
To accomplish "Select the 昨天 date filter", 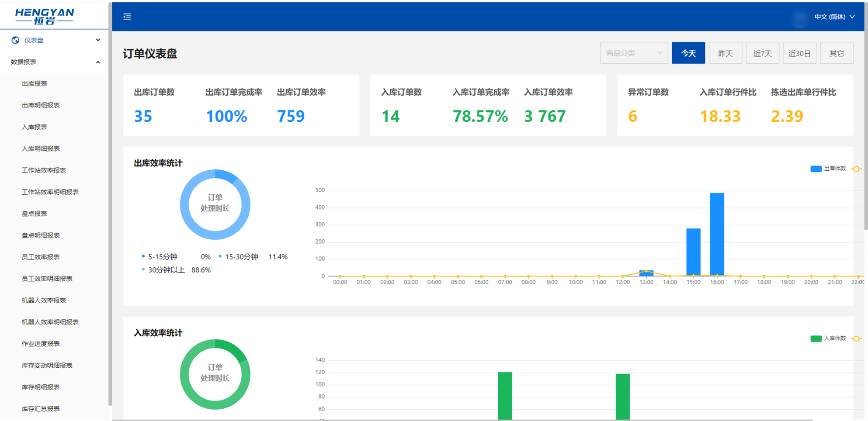I will click(x=726, y=53).
